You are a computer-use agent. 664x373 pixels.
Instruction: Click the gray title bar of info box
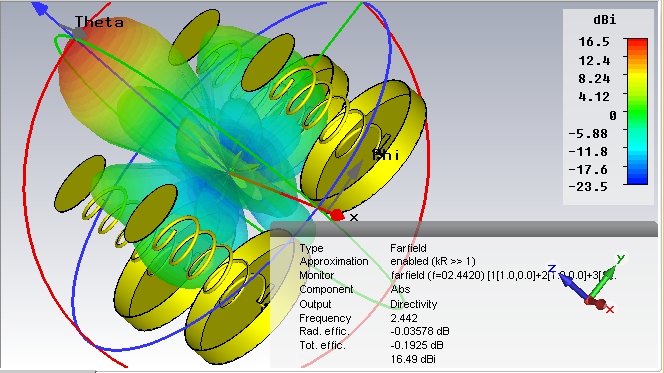[464, 229]
